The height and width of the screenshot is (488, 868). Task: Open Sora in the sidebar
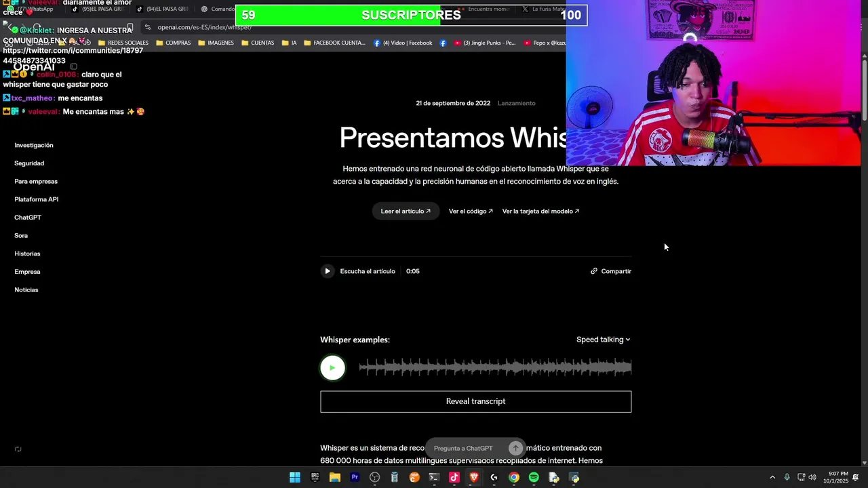point(21,236)
